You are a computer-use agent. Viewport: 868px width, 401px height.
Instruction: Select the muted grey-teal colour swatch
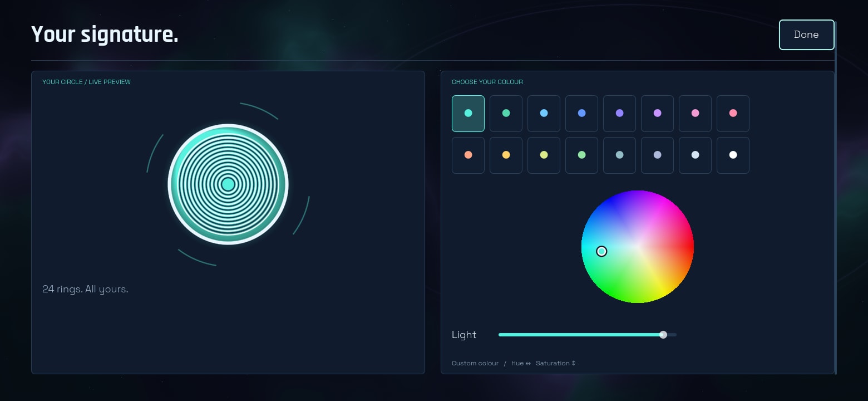coord(619,155)
